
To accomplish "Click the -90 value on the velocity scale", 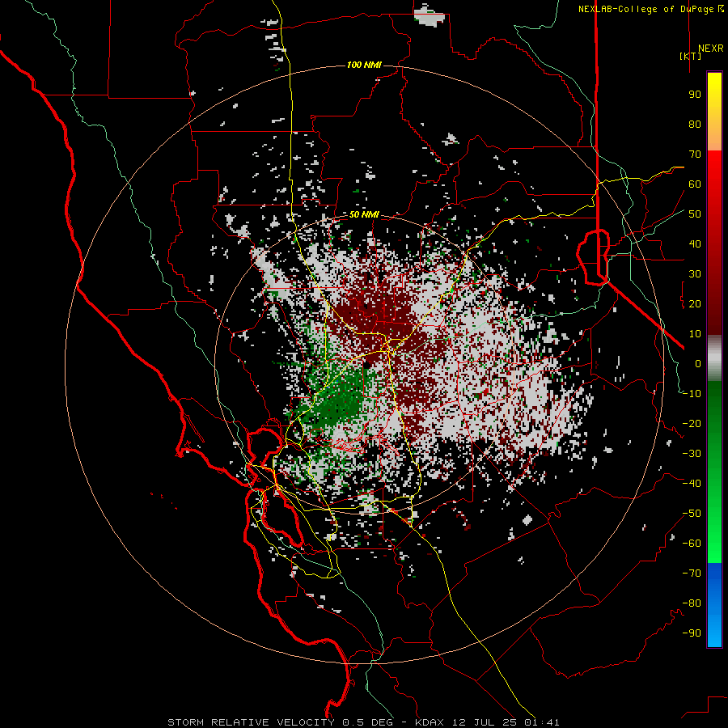I will pyautogui.click(x=692, y=633).
